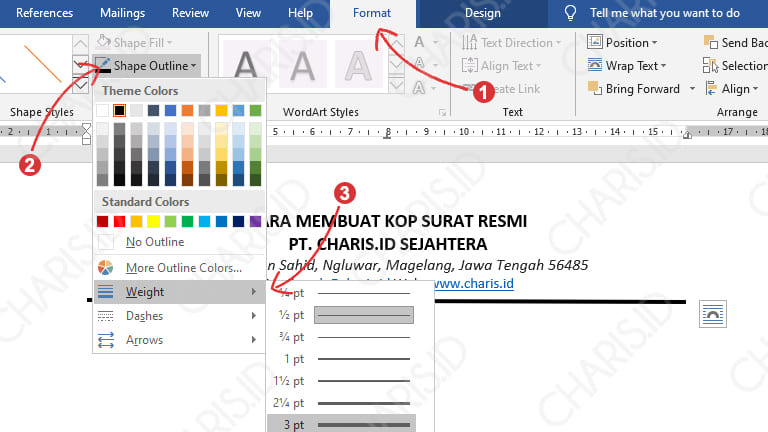This screenshot has width=768, height=432.
Task: Pick the purple standard color
Action: [255, 222]
